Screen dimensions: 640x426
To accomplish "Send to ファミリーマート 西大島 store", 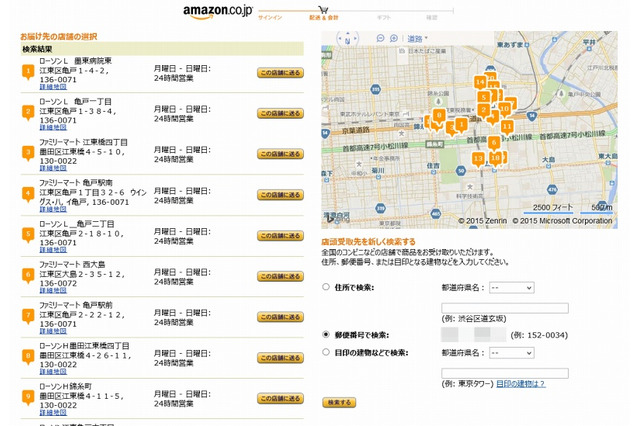I will point(280,276).
